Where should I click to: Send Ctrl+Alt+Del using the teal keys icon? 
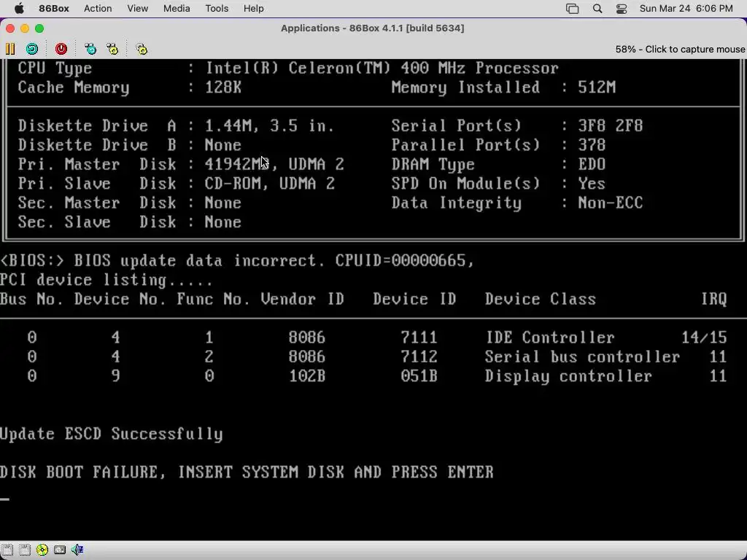click(90, 49)
